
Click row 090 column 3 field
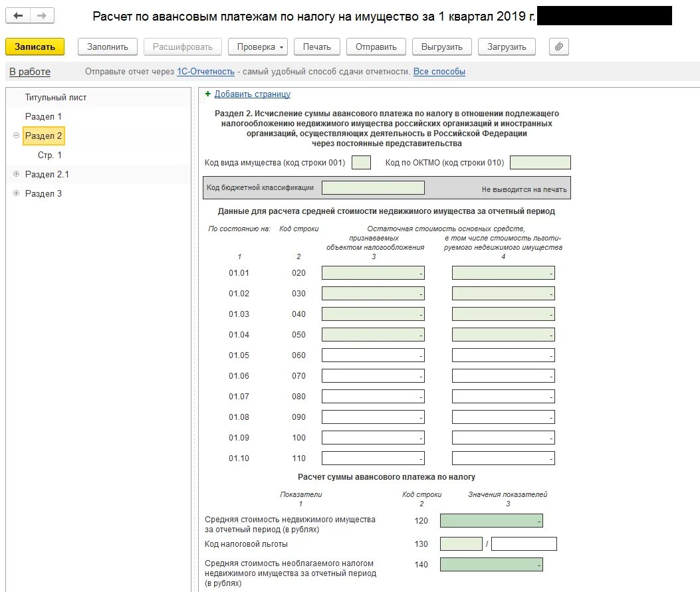pos(373,417)
